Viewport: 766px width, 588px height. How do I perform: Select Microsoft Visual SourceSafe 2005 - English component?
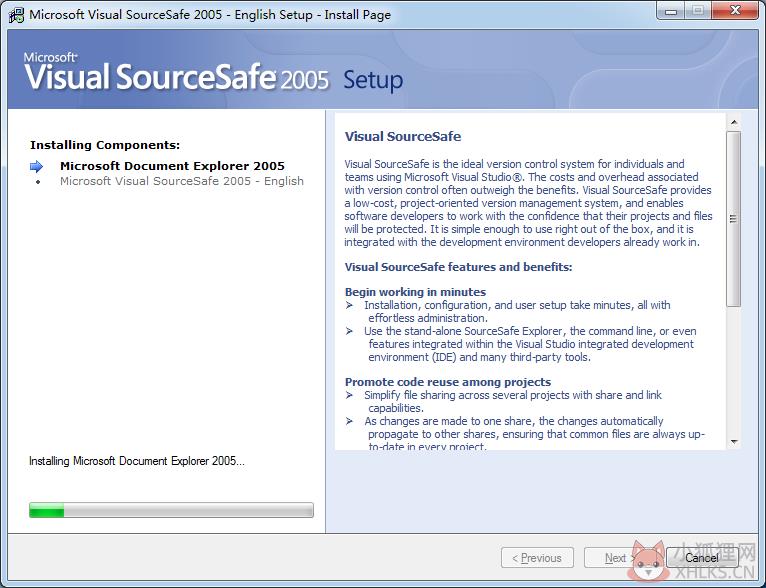click(x=182, y=181)
